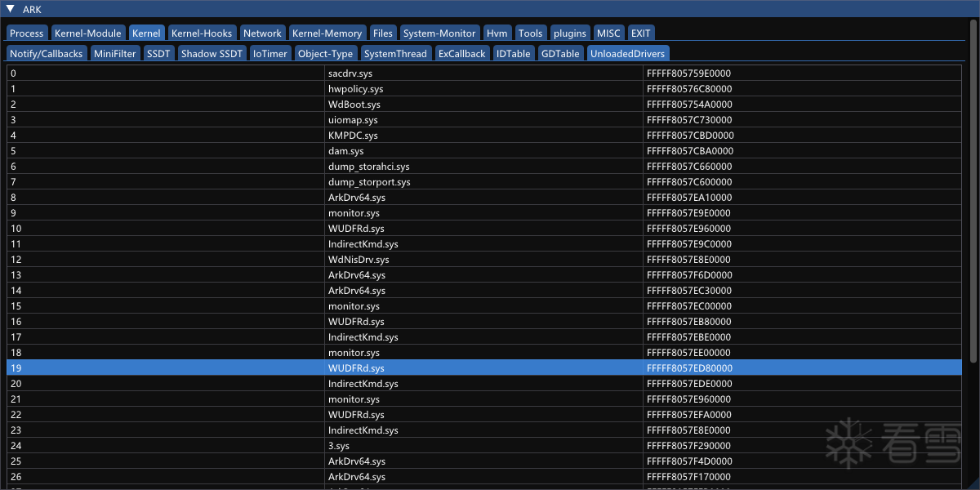Open the MISC tab
980x490 pixels.
coord(608,33)
